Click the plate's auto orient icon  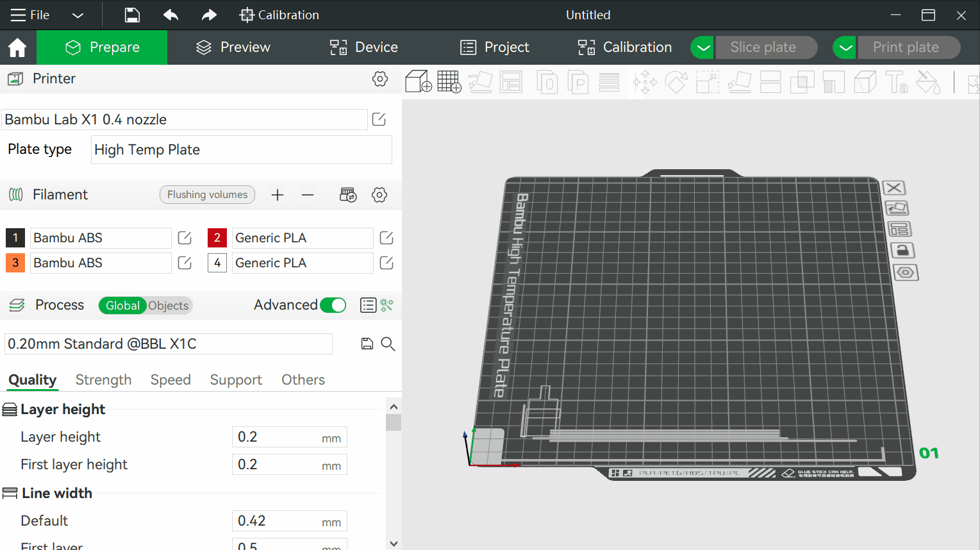click(x=897, y=208)
